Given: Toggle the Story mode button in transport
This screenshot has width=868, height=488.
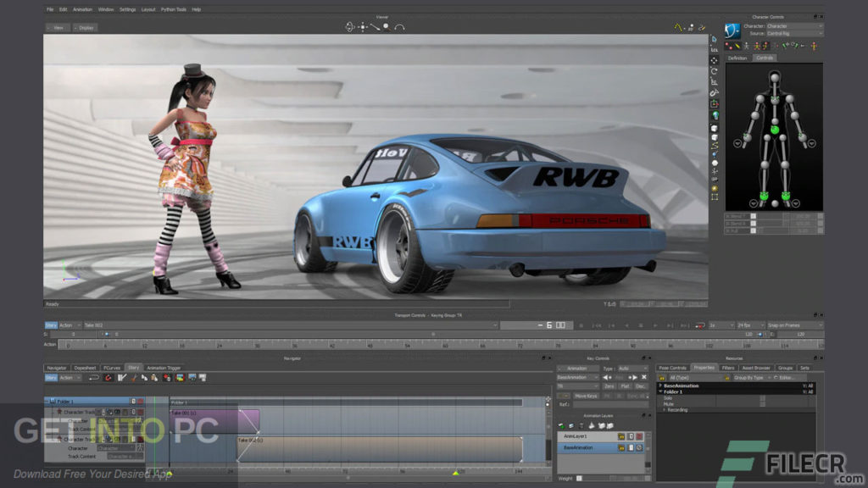Looking at the screenshot, I should tap(51, 325).
